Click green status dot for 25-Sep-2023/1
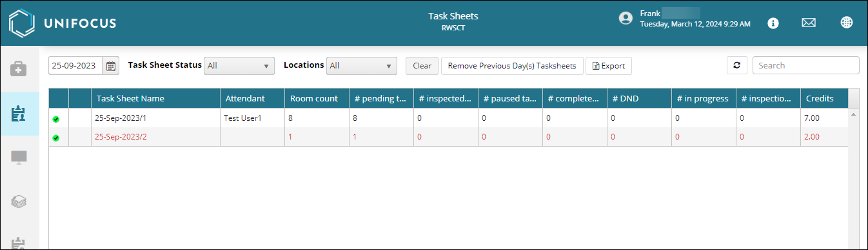Screen dimensions: 868x250 click(56, 120)
